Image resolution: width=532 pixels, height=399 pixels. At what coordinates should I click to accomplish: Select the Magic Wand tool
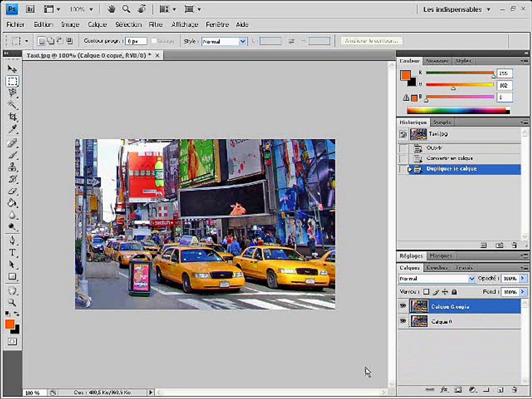pos(13,105)
